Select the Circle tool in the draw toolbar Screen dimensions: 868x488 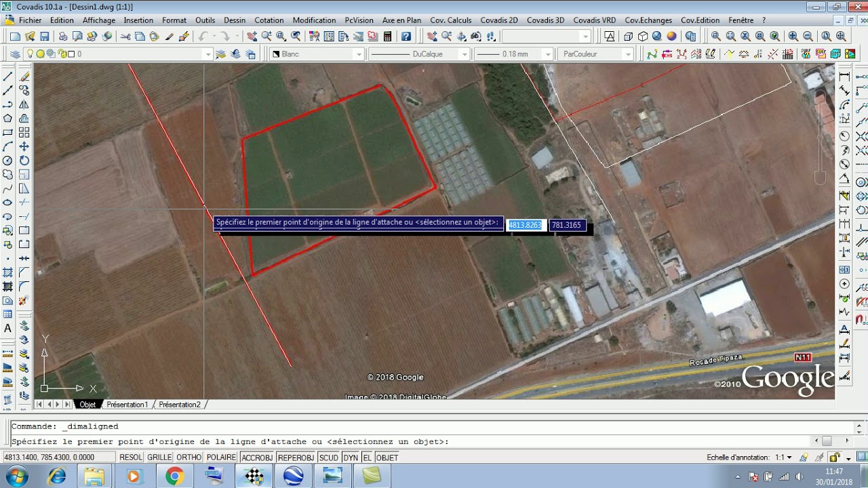[8, 161]
